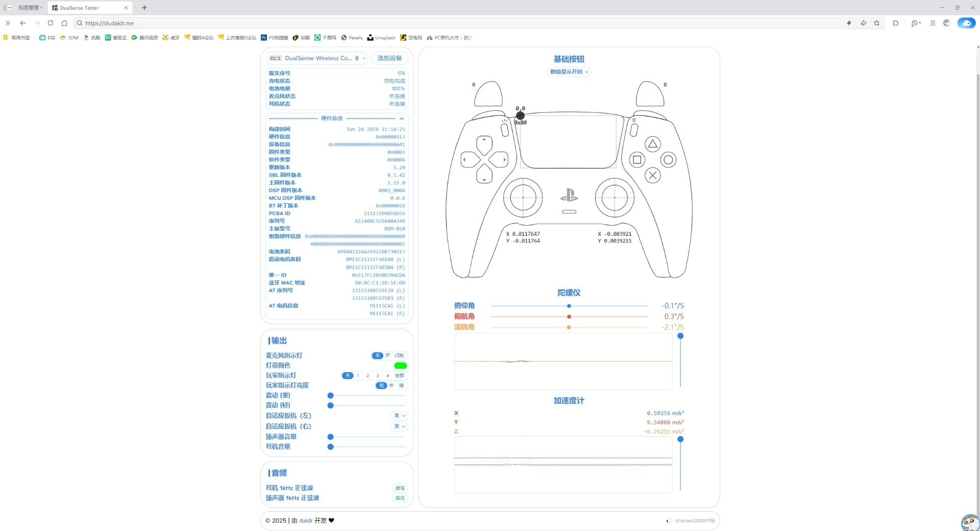Click the square button on the controller diagram
980x531 pixels.
(x=636, y=160)
